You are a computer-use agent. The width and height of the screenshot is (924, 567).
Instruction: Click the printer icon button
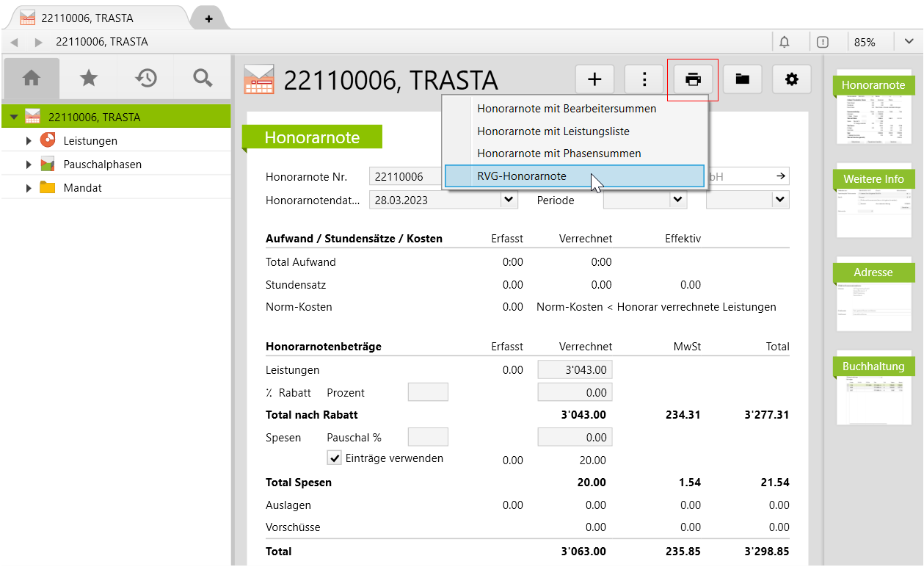pyautogui.click(x=693, y=79)
